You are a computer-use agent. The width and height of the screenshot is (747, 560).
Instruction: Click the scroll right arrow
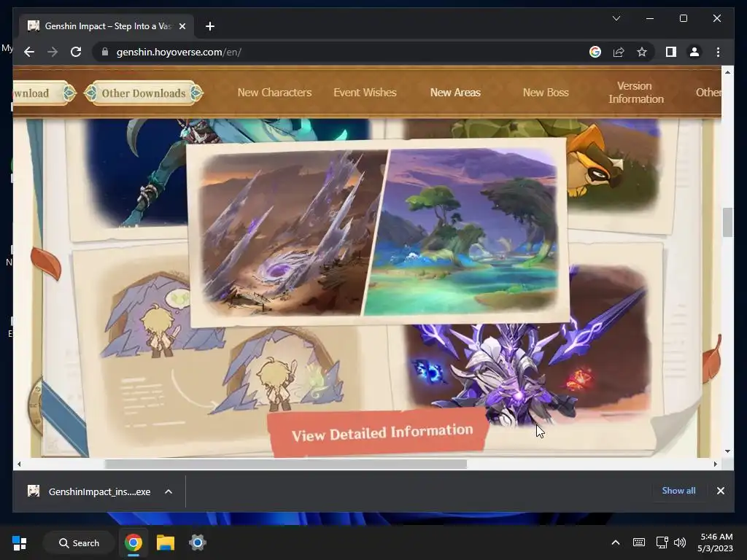tap(715, 464)
